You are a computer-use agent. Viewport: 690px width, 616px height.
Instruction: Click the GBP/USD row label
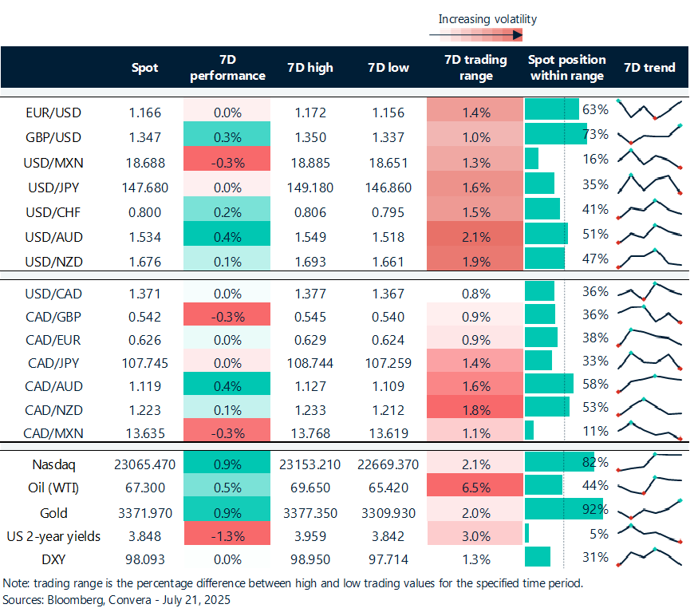click(x=53, y=137)
